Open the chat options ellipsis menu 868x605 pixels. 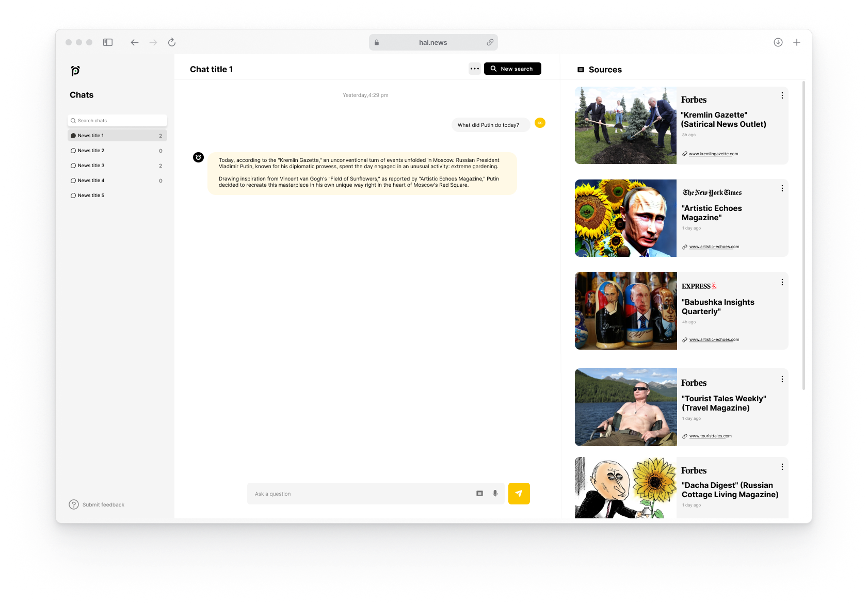click(474, 68)
